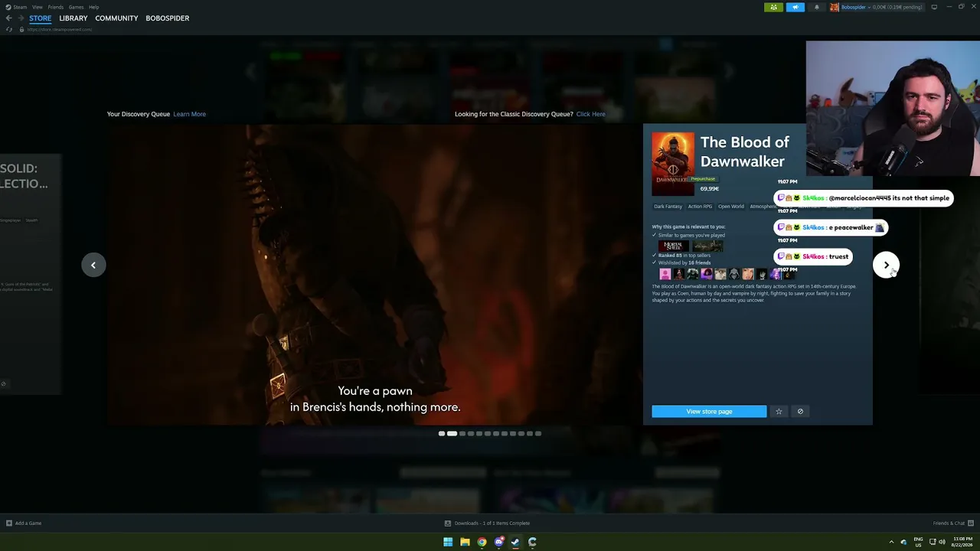The height and width of the screenshot is (551, 980).
Task: Open the volume speaker tray icon
Action: (x=942, y=542)
